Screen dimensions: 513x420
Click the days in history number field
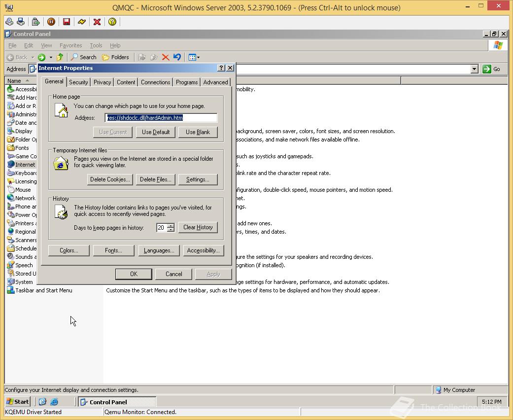[x=162, y=228]
